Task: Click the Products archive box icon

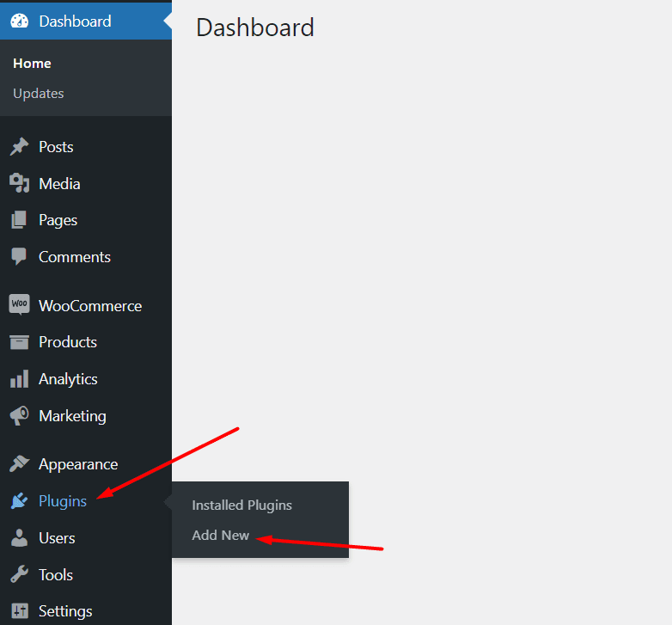Action: click(x=19, y=342)
